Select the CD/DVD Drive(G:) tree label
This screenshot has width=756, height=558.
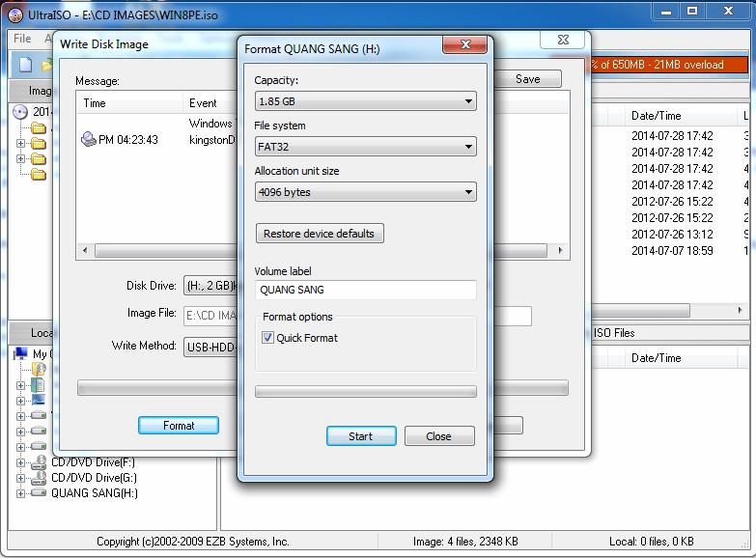coord(94,478)
